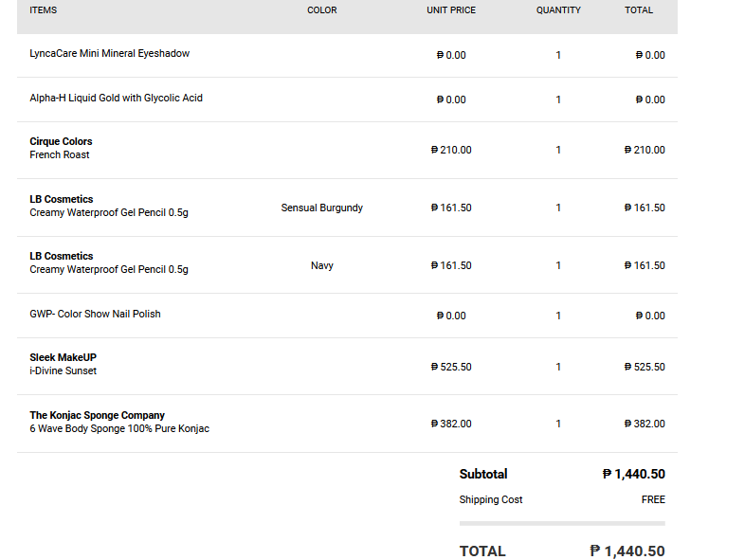745x560 pixels.
Task: Click the Shipping Cost label
Action: [491, 499]
